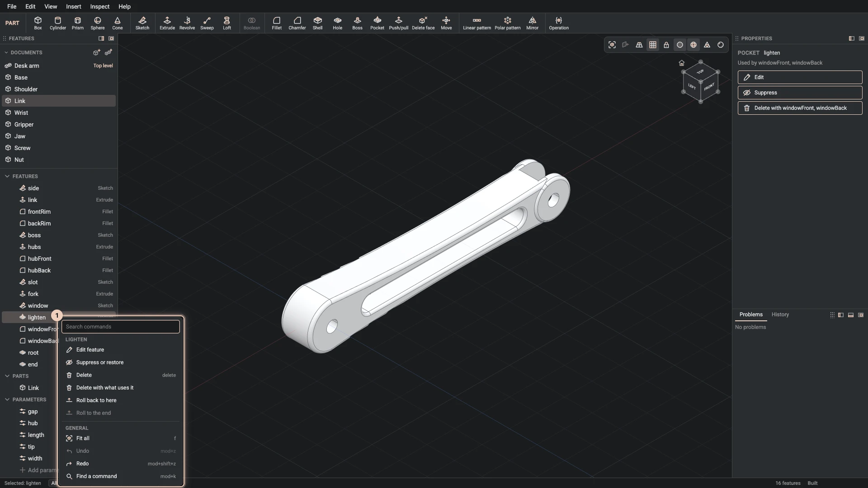Toggle perspective view in the viewport toolbar
868x488 pixels.
639,45
